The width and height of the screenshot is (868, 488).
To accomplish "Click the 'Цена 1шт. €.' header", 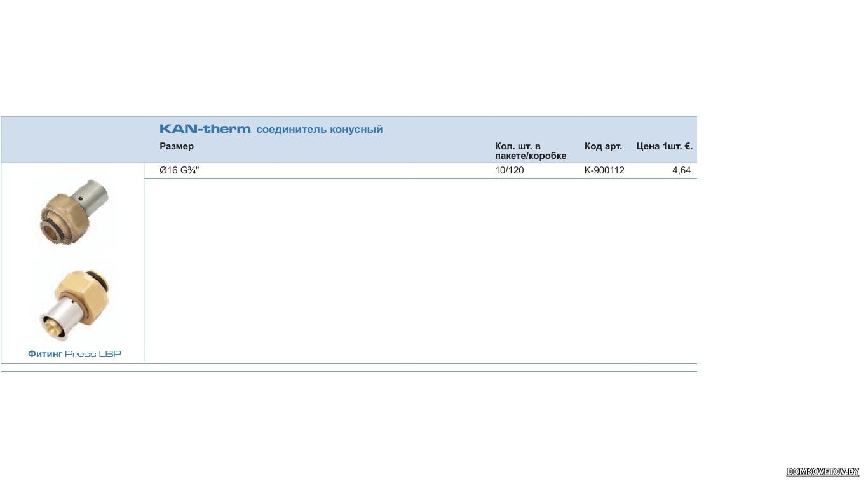I will click(664, 146).
